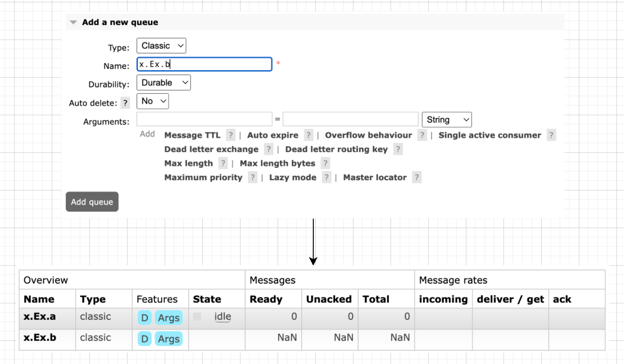Add the Auto expire argument
Viewport: 624px width, 364px height.
pyautogui.click(x=273, y=135)
